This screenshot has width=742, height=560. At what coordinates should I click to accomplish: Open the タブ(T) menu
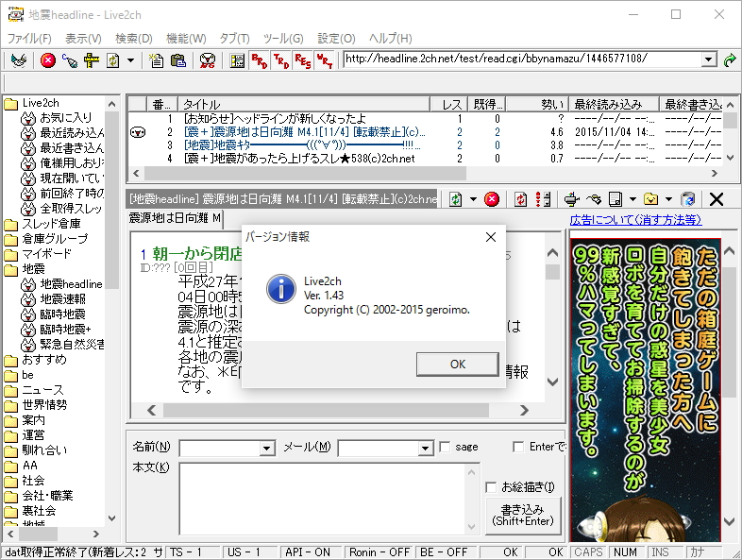234,39
